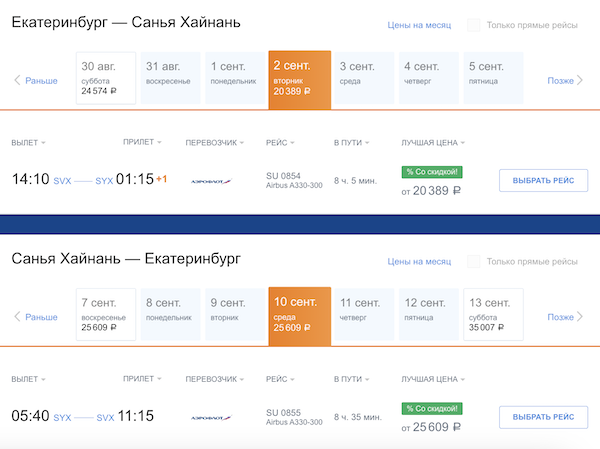The image size is (600, 449).
Task: Sort outbound flights by 'Перевозчик' column
Action: click(212, 143)
